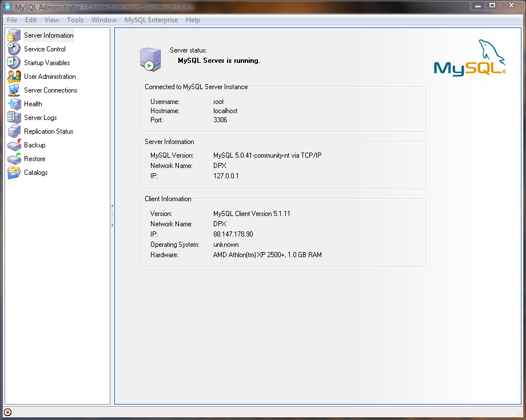Collapse sidebar using the splitter handle

coord(112,215)
